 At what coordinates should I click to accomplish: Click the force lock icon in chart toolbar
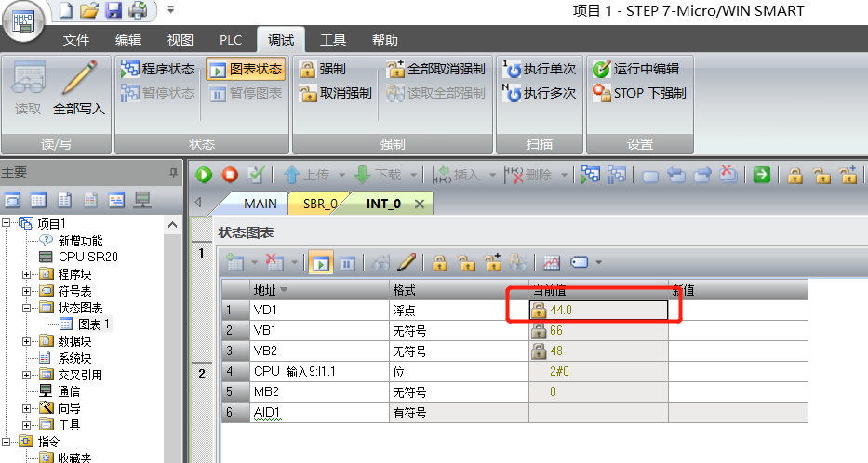point(440,263)
